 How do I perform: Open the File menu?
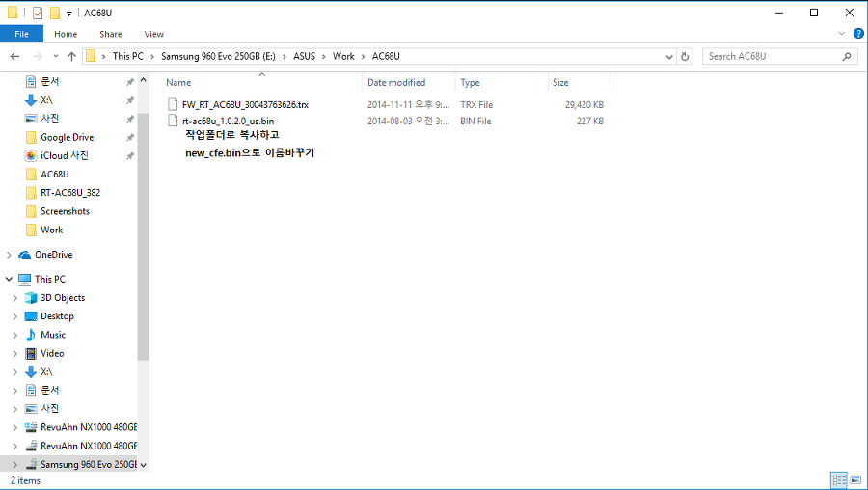pyautogui.click(x=21, y=34)
